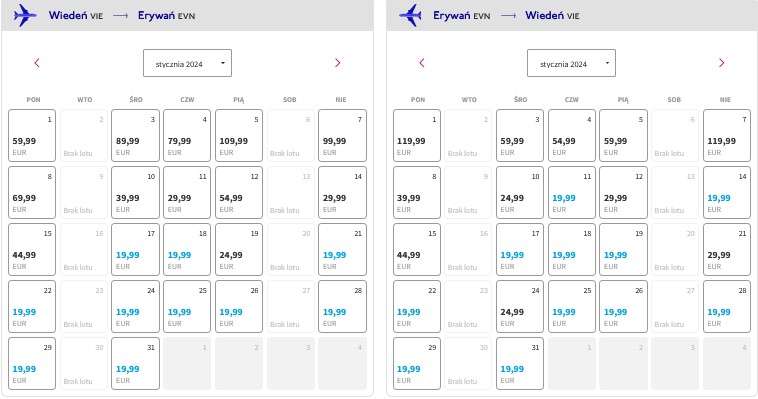Click the airplane icon next to Erywań–Wiedeń
Screen dimensions: 758x399
410,15
